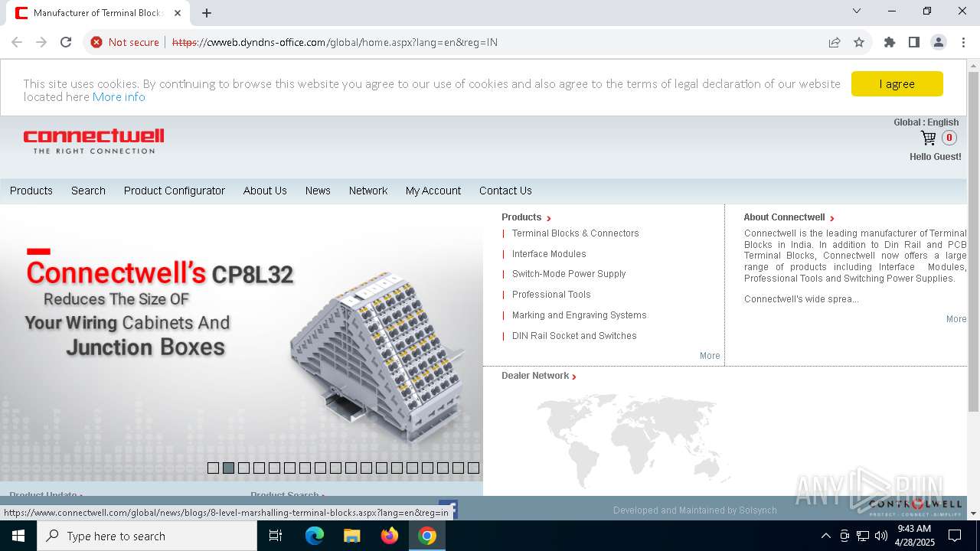Open the Network menu item
The image size is (980, 551).
click(368, 191)
